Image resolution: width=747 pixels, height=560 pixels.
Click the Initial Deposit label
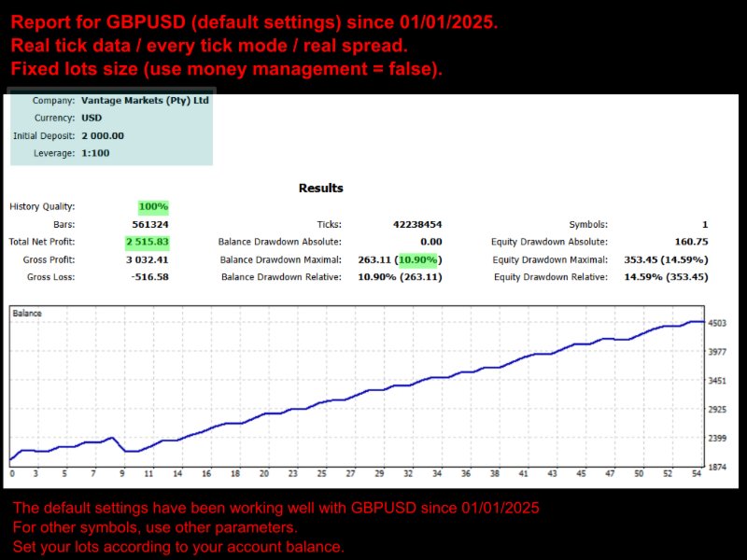pos(44,135)
